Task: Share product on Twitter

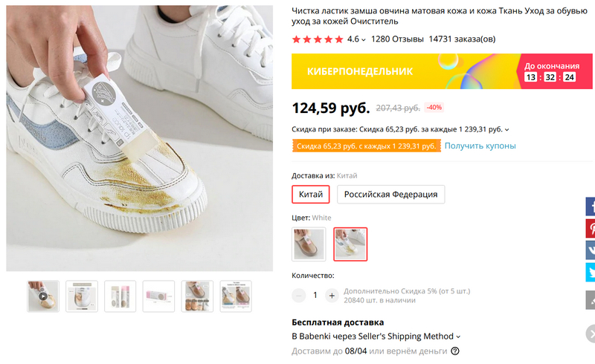Action: (591, 273)
